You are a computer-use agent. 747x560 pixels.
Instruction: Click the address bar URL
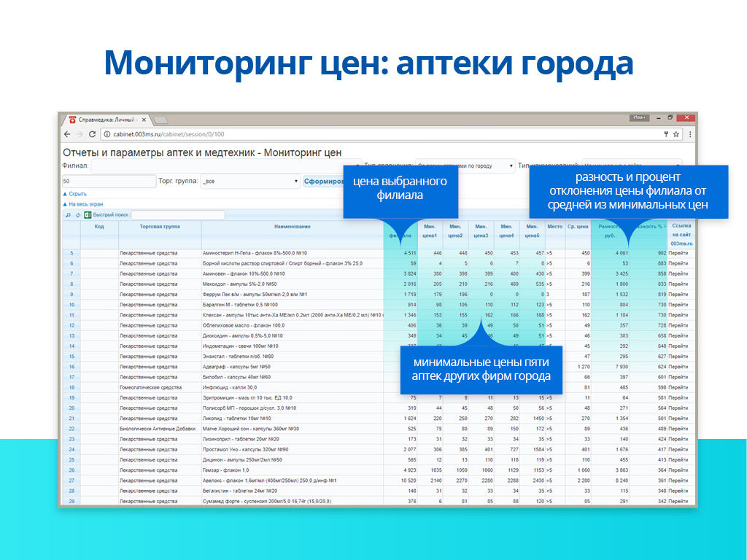point(169,134)
